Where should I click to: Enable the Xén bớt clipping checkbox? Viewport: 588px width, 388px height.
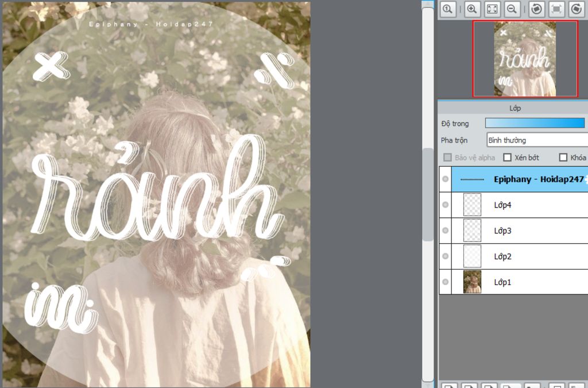coord(508,157)
